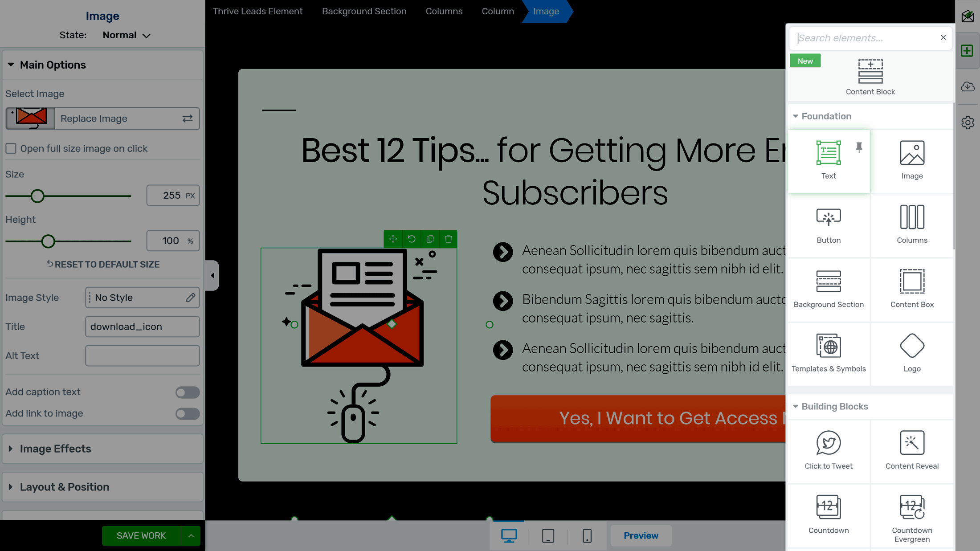Click the SAVE WORK button

141,535
